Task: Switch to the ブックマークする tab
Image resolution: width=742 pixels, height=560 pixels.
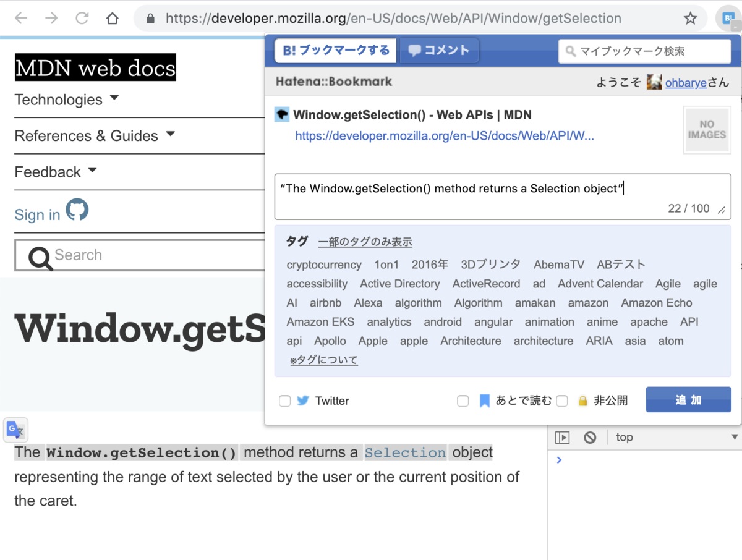Action: click(x=336, y=51)
